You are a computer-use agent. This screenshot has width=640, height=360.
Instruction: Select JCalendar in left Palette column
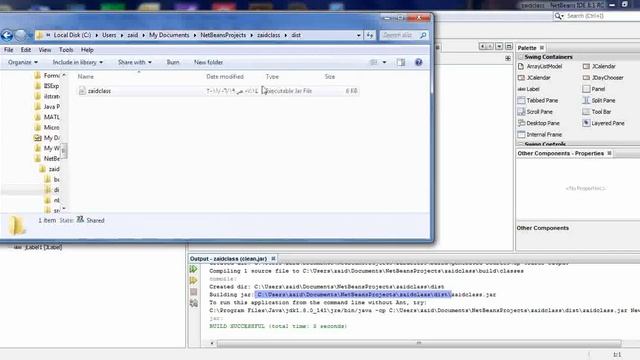[x=534, y=78]
